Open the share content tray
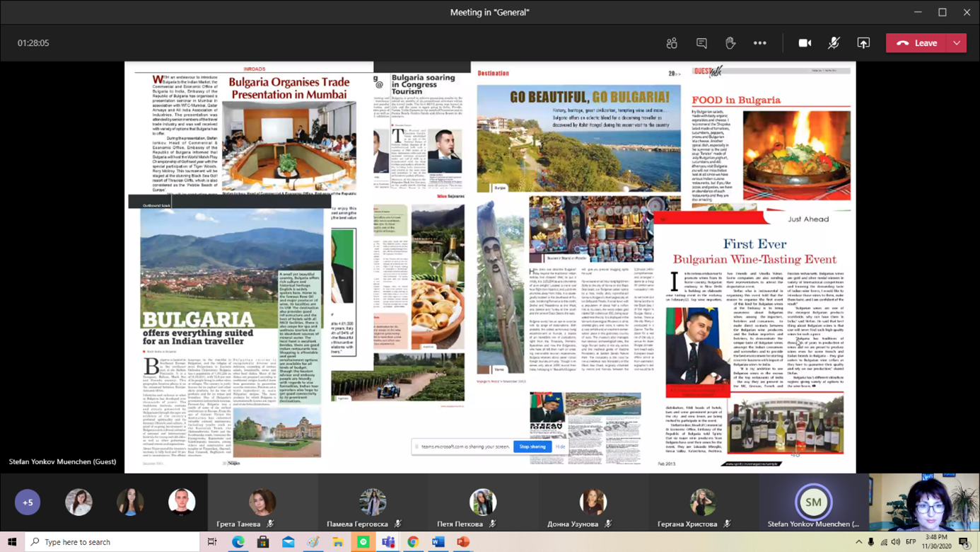The height and width of the screenshot is (552, 980). (863, 43)
